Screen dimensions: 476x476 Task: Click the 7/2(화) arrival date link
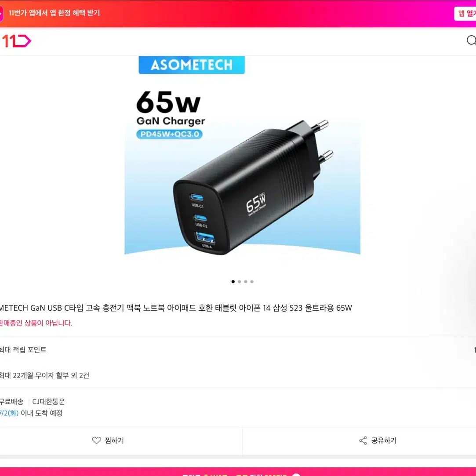click(9, 413)
